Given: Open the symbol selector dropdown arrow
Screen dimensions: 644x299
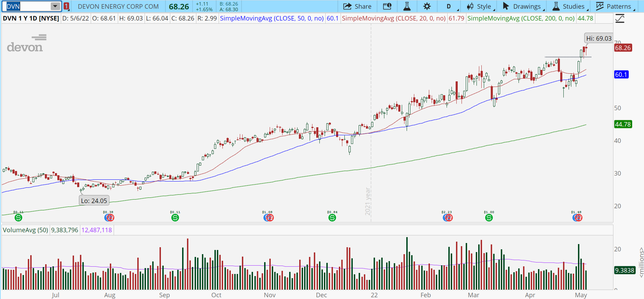Looking at the screenshot, I should [55, 6].
